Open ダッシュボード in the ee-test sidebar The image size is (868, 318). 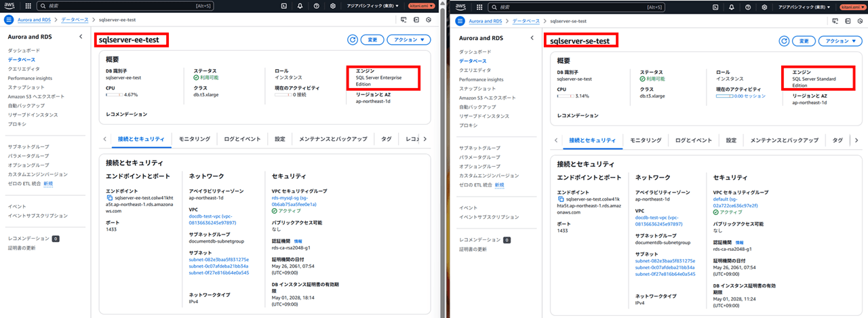pyautogui.click(x=24, y=51)
